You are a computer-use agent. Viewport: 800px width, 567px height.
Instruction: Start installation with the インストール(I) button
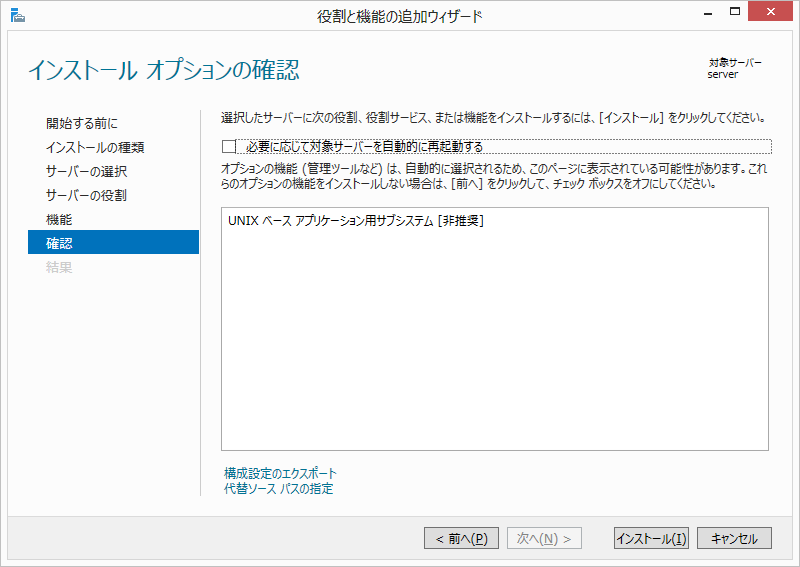coord(651,539)
